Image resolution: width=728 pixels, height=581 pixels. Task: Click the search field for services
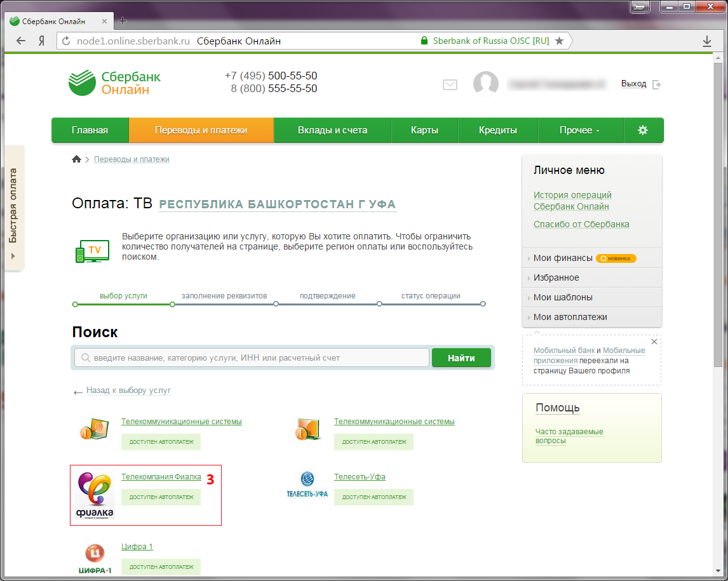coord(252,357)
